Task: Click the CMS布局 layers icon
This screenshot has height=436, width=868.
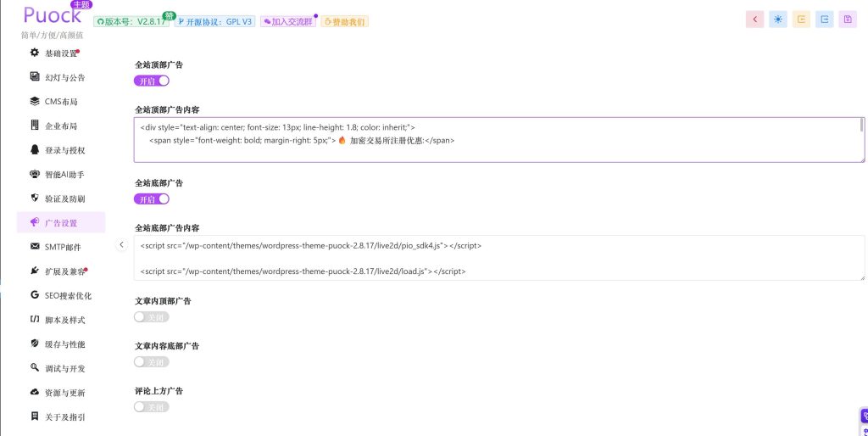Action: (x=34, y=102)
